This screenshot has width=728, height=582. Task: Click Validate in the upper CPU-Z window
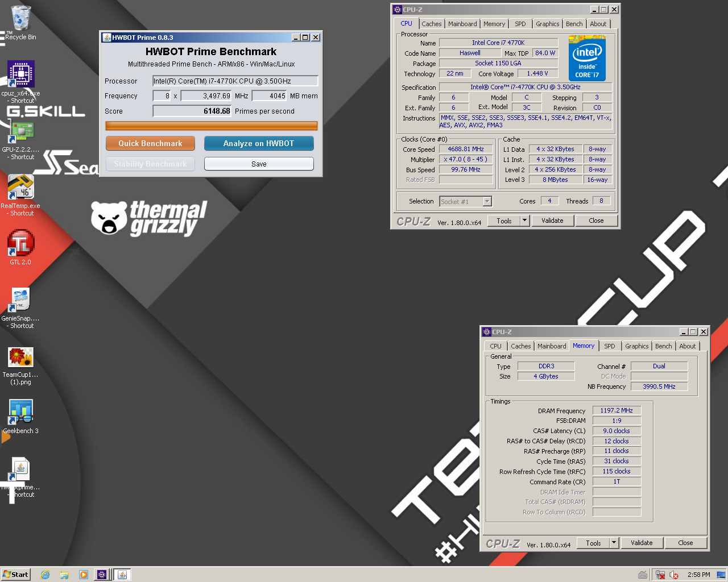click(552, 221)
